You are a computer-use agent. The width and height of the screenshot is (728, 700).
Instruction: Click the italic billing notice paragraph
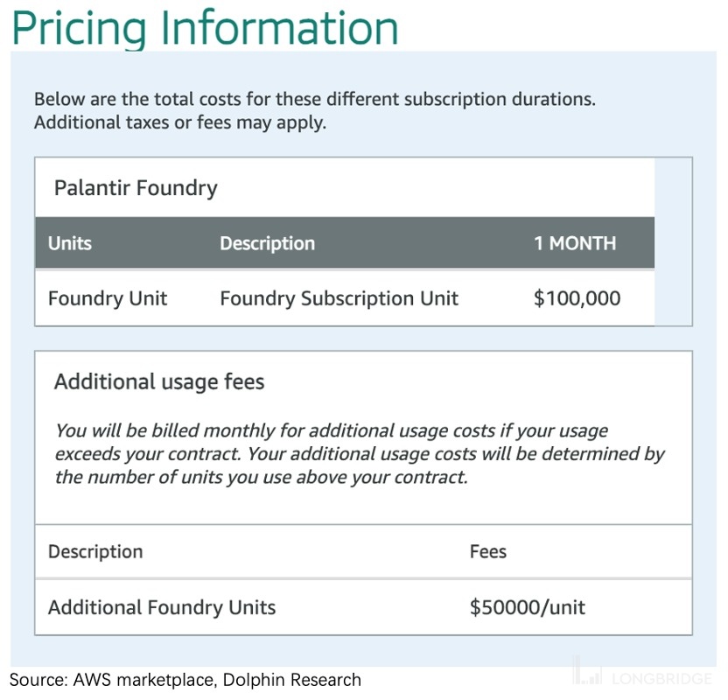(360, 454)
